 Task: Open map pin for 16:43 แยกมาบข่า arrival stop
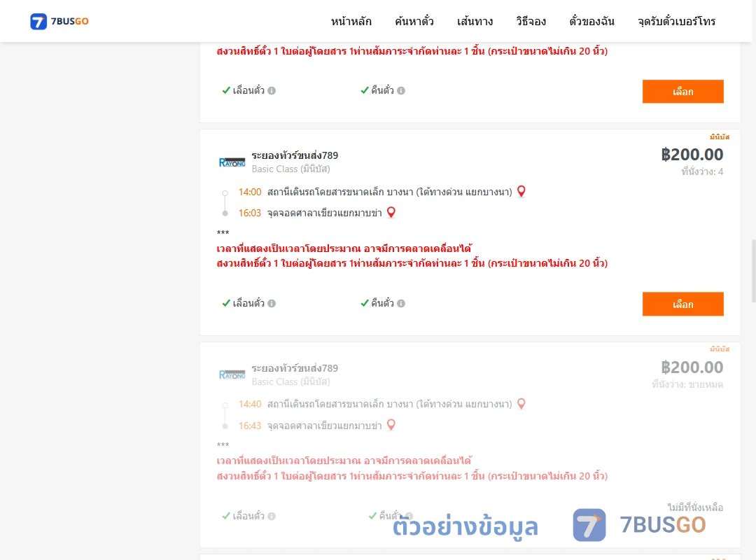click(x=391, y=425)
